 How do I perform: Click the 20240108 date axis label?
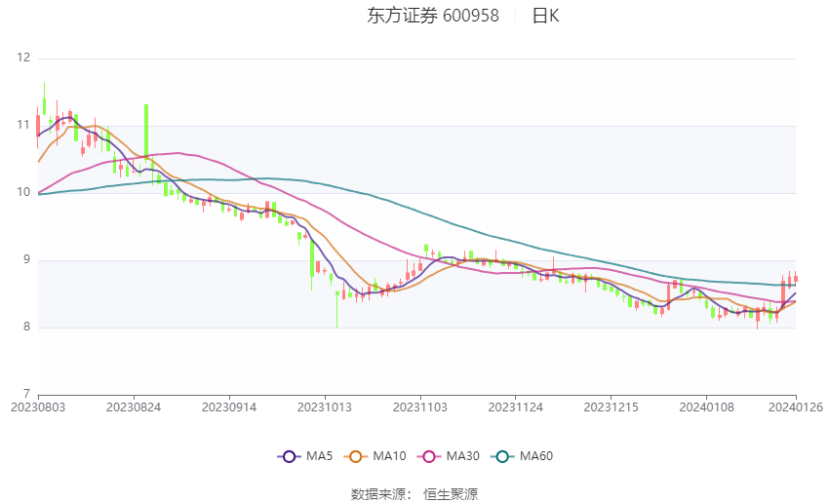(x=707, y=407)
